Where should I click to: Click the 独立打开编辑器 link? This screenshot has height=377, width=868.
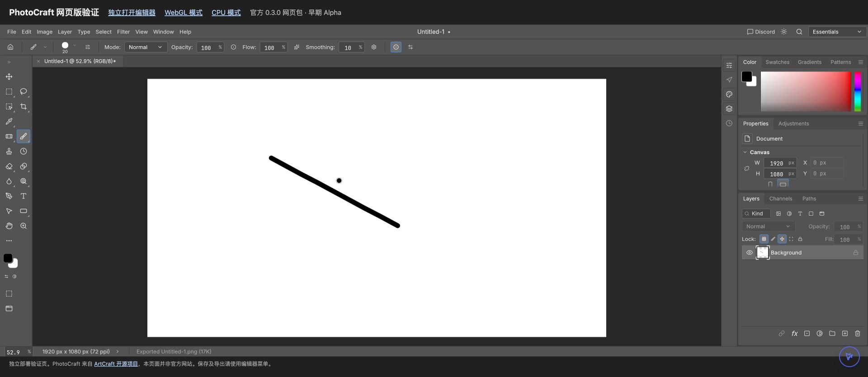point(132,13)
